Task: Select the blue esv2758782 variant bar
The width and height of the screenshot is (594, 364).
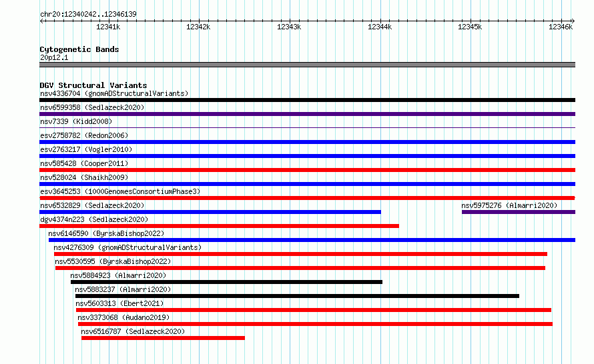Action: (x=307, y=142)
